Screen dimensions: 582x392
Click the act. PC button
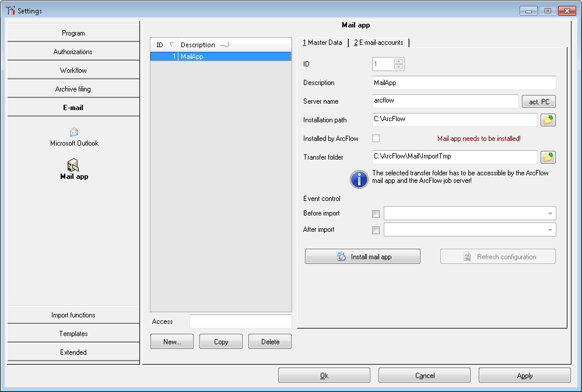point(539,101)
